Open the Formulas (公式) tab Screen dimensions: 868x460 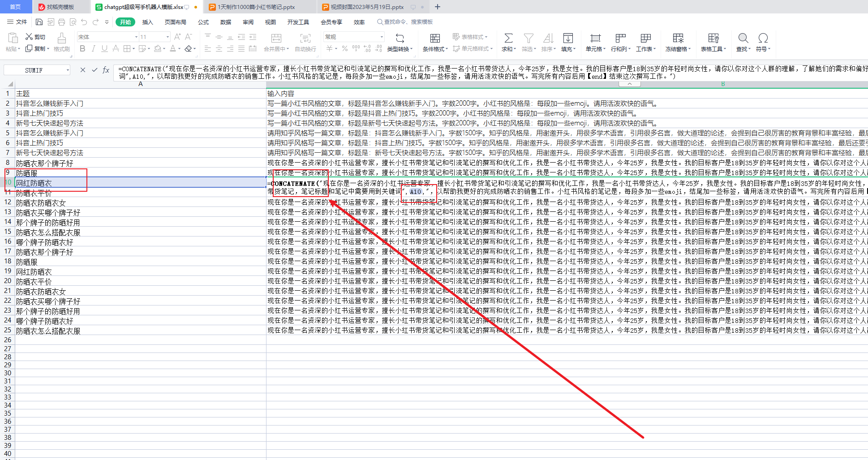coord(203,22)
